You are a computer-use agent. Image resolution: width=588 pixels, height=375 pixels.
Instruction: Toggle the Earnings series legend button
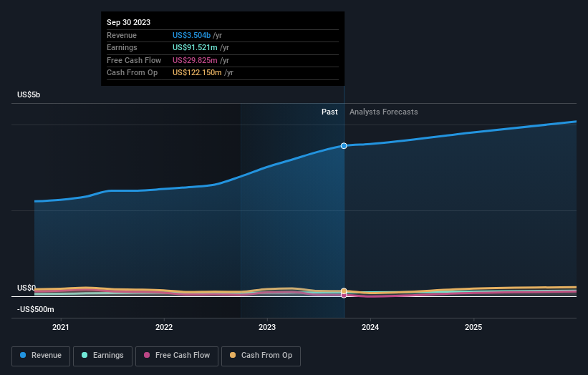(102, 356)
